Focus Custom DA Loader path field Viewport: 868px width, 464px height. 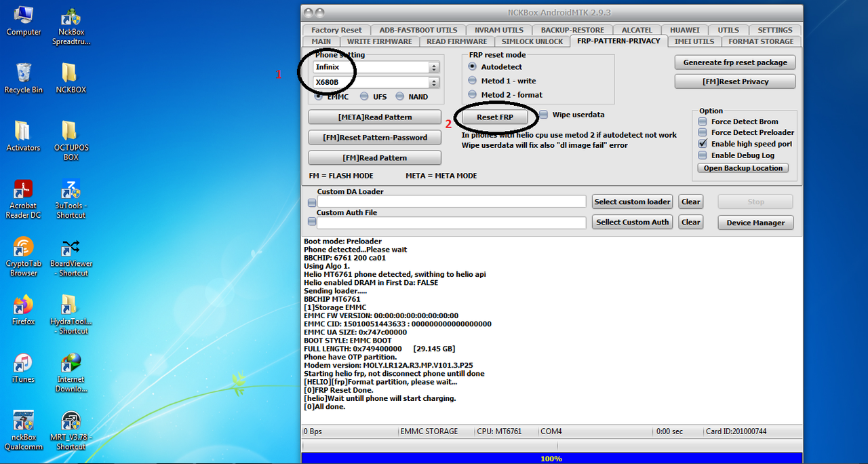tap(452, 201)
